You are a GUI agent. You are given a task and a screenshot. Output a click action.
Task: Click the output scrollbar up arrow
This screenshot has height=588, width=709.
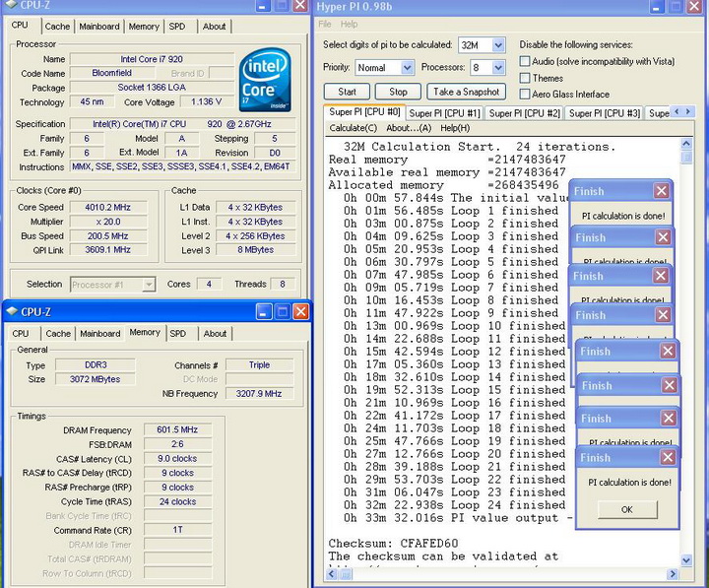686,144
